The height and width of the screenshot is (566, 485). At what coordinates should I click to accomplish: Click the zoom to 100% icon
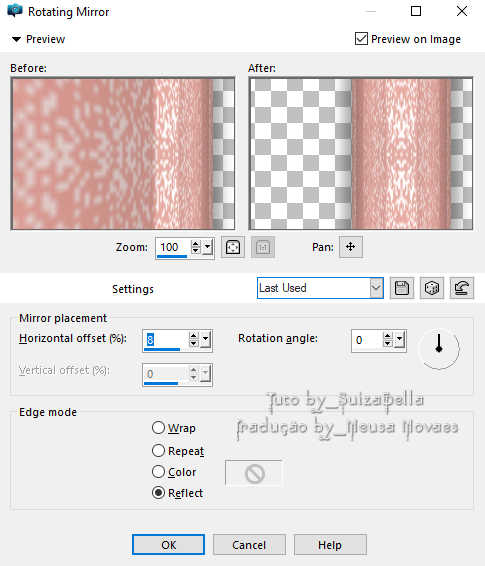[263, 248]
